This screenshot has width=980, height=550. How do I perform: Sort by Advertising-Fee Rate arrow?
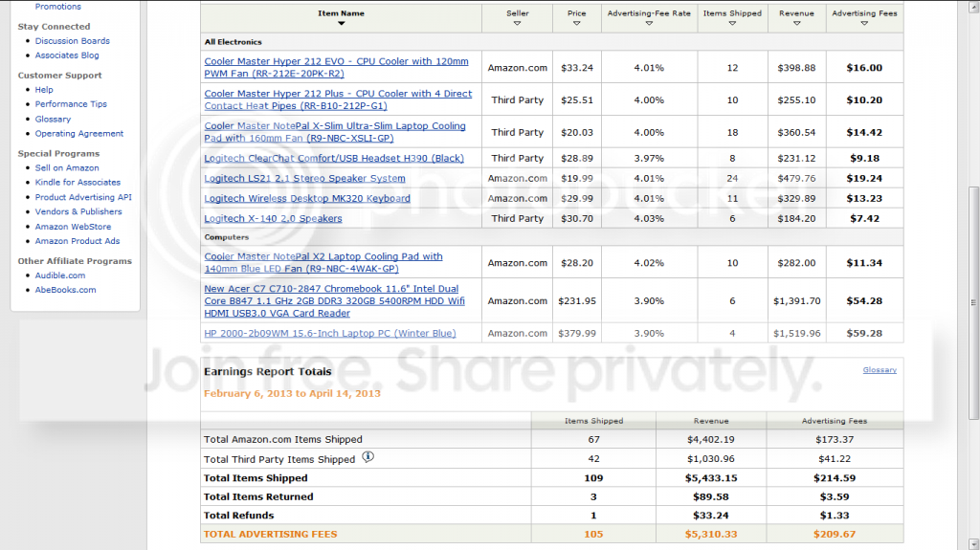pyautogui.click(x=649, y=24)
